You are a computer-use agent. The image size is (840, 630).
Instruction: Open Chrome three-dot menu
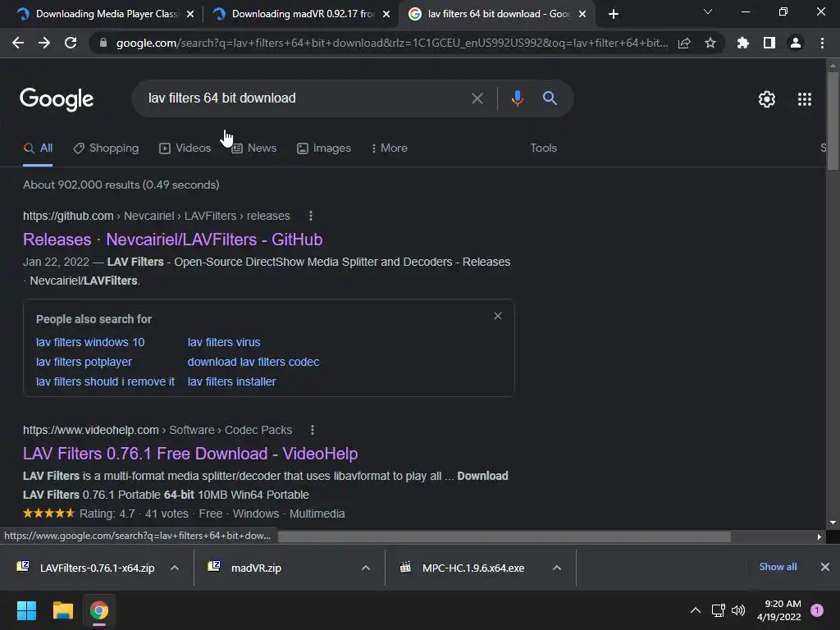(x=822, y=43)
